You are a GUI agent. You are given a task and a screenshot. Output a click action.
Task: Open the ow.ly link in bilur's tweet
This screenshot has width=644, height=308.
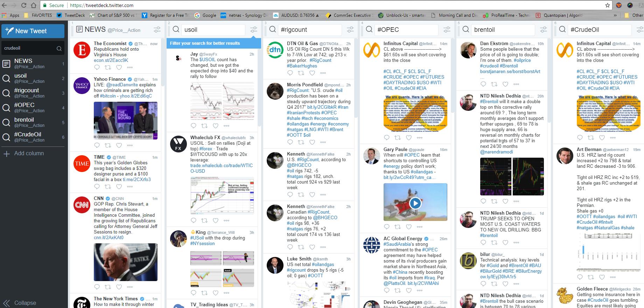coord(498,277)
